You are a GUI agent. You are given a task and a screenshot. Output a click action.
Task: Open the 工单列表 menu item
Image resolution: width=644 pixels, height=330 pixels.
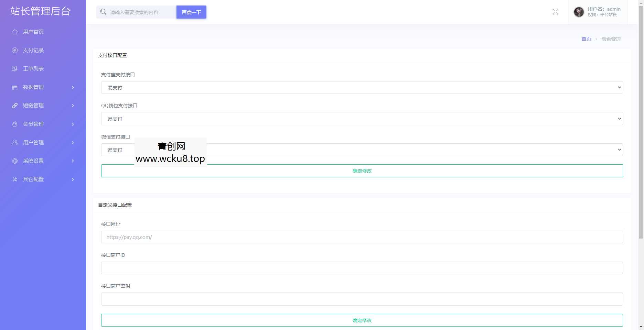(33, 69)
